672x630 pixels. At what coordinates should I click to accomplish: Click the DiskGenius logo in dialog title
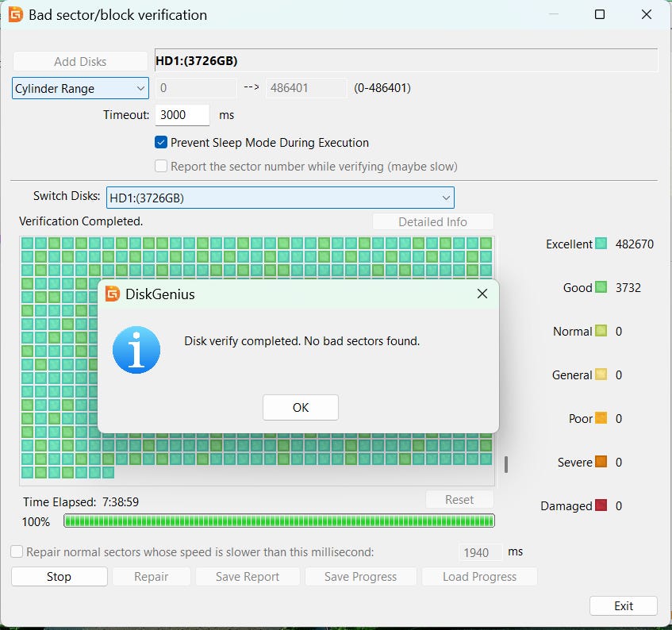pos(113,294)
